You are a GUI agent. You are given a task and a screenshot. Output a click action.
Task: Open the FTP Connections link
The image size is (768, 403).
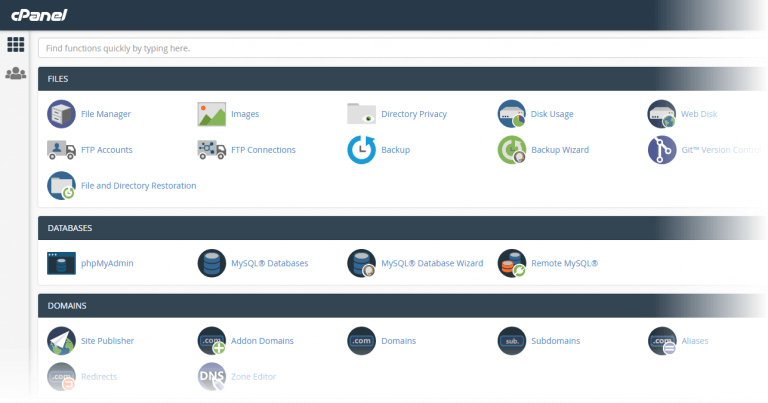click(264, 150)
